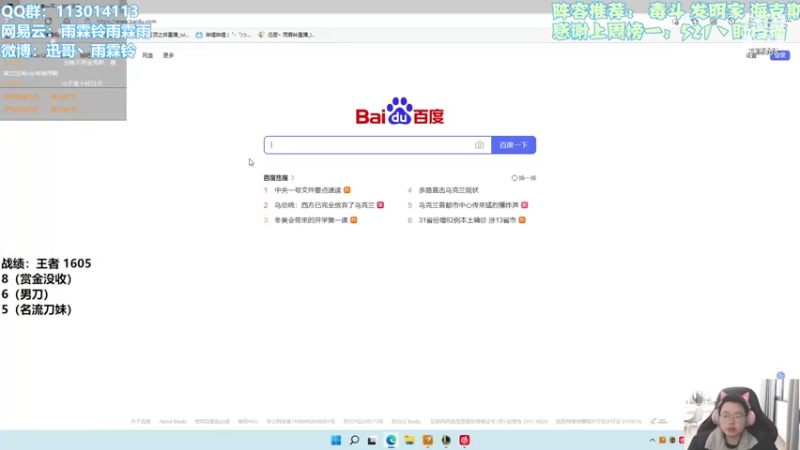The height and width of the screenshot is (450, 800).
Task: Click the blue 登录 login button
Action: point(780,55)
